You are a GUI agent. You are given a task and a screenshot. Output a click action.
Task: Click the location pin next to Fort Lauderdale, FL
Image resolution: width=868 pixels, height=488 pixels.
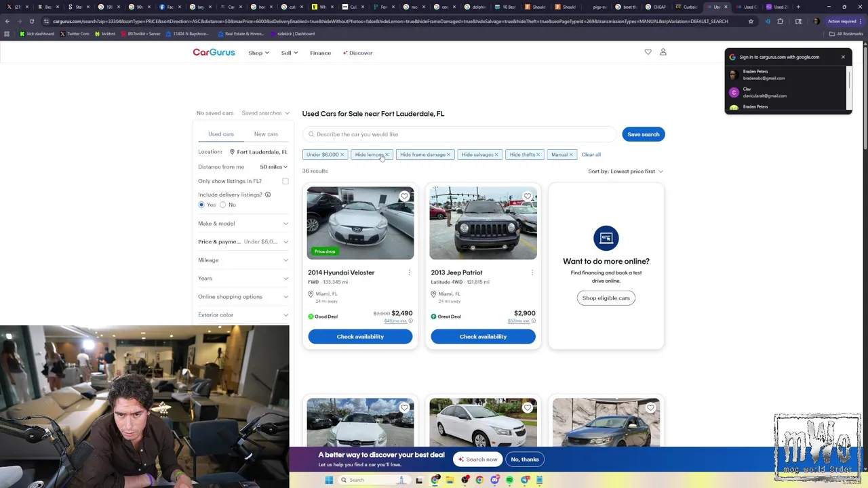(232, 152)
